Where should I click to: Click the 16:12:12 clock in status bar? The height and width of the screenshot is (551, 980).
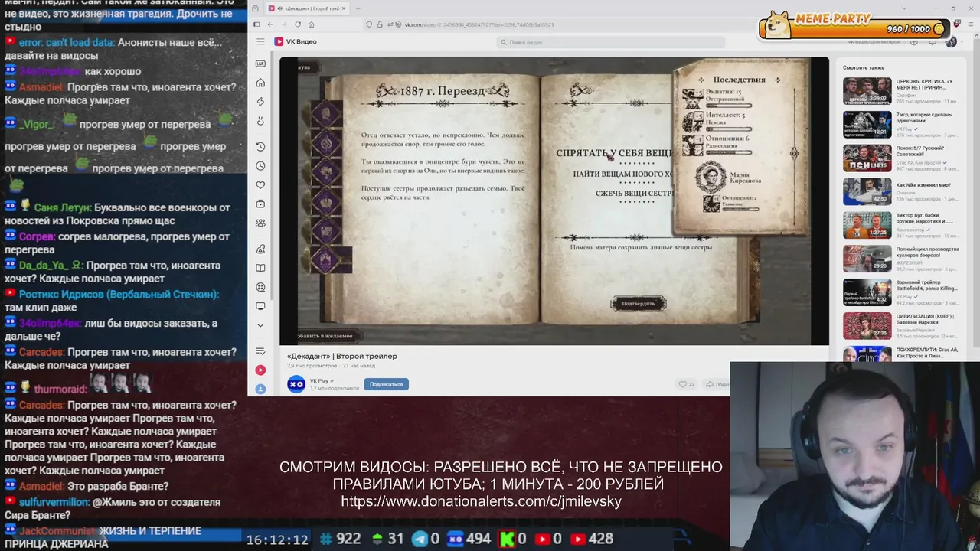(x=277, y=540)
